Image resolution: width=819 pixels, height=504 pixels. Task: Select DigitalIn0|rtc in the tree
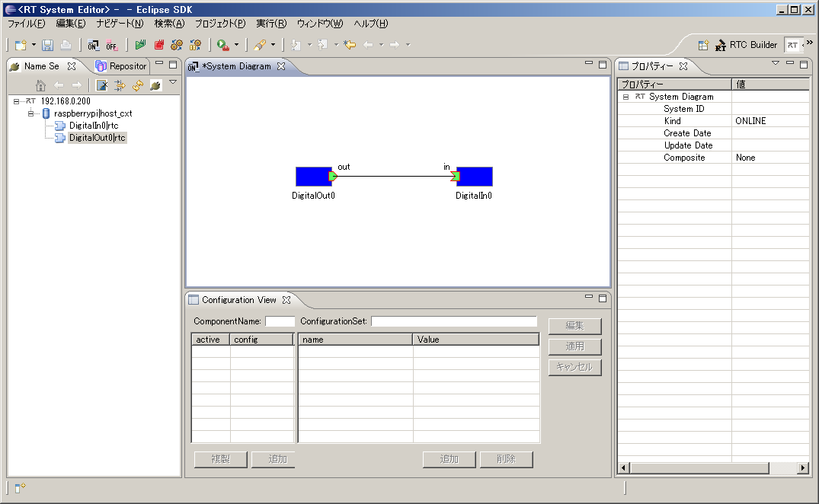(x=94, y=126)
